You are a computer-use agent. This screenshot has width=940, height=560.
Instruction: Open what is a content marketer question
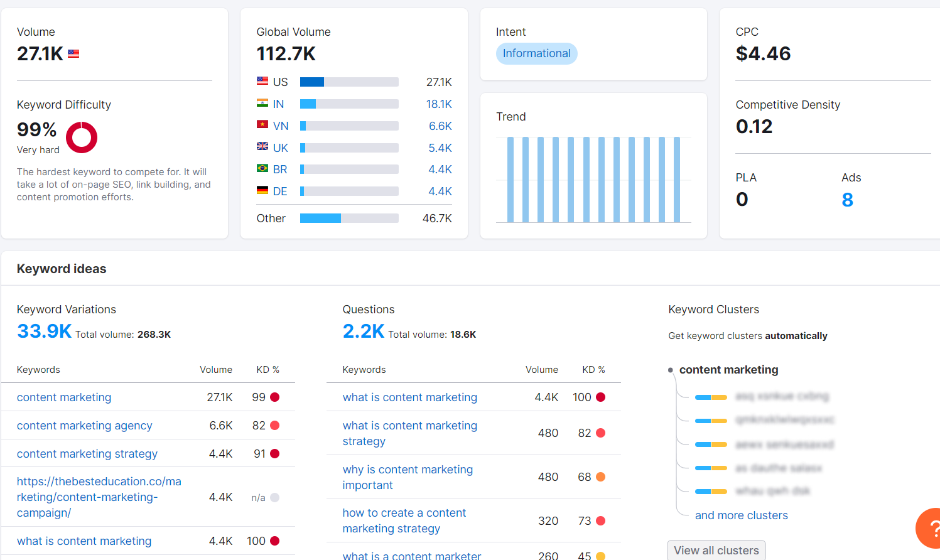coord(412,556)
